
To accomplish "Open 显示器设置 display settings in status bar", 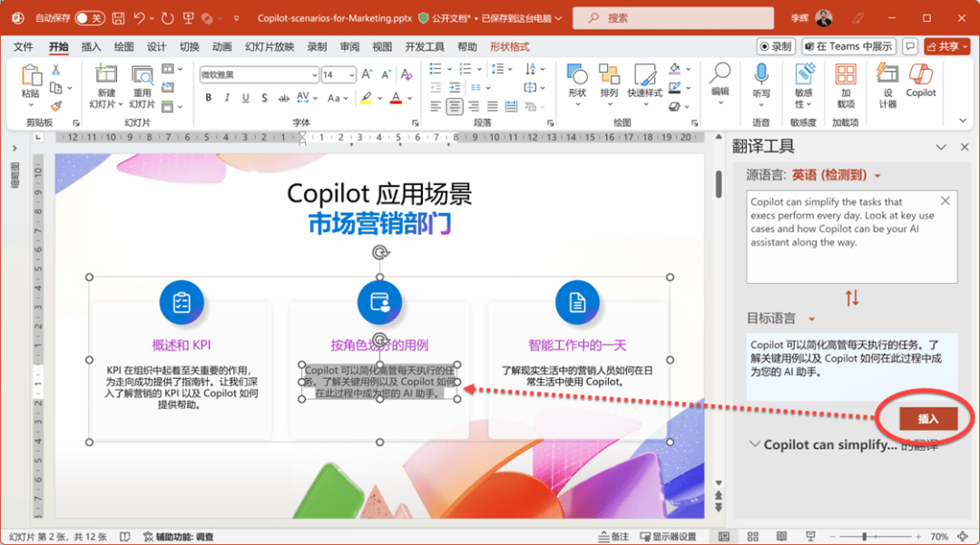I will 668,536.
